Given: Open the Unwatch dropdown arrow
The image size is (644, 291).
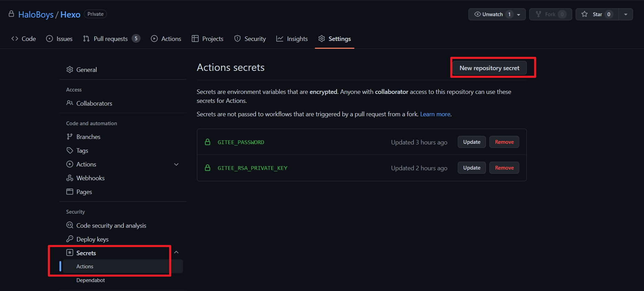Looking at the screenshot, I should coord(519,14).
